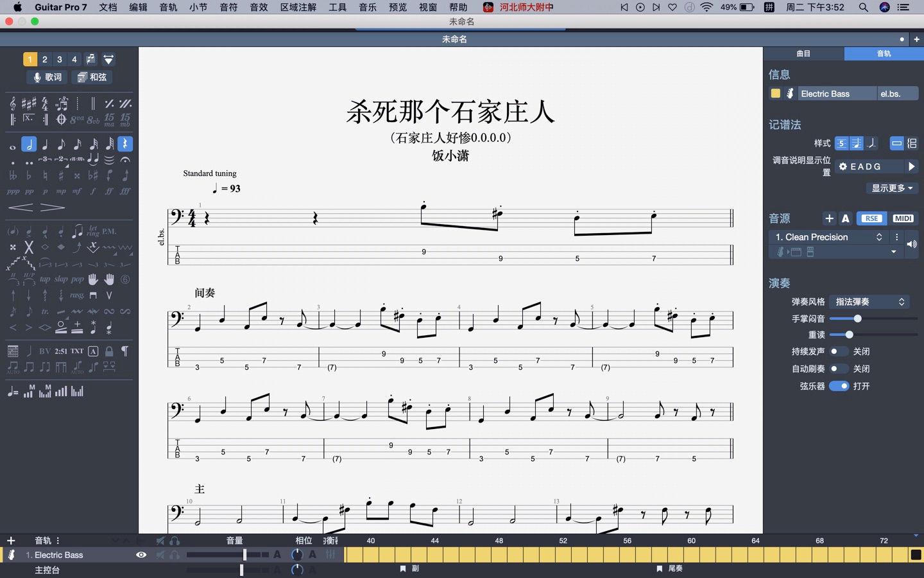Adjust the 手掌闷音 slider

pos(873,319)
